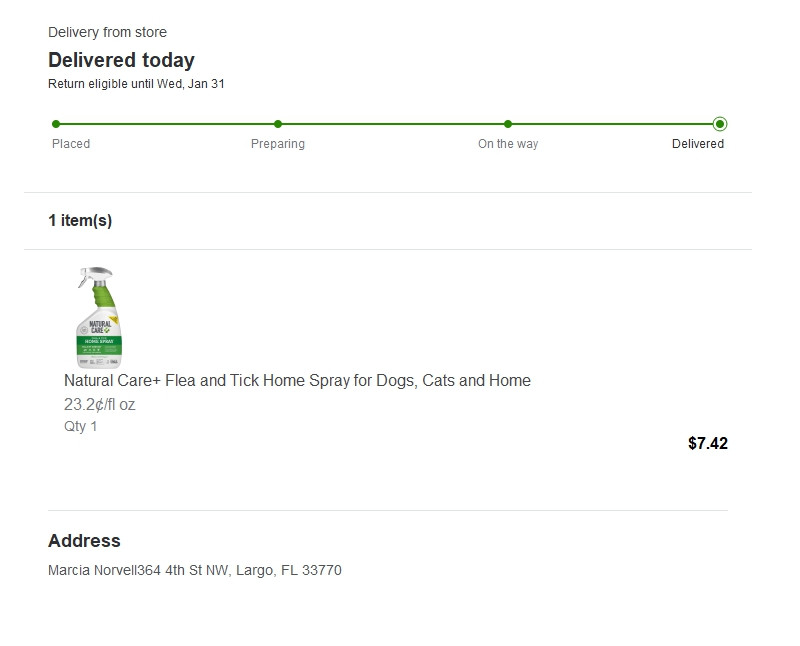Screen dimensions: 800x646
Task: Select the Delivered circle marker on tracker
Action: [x=720, y=124]
